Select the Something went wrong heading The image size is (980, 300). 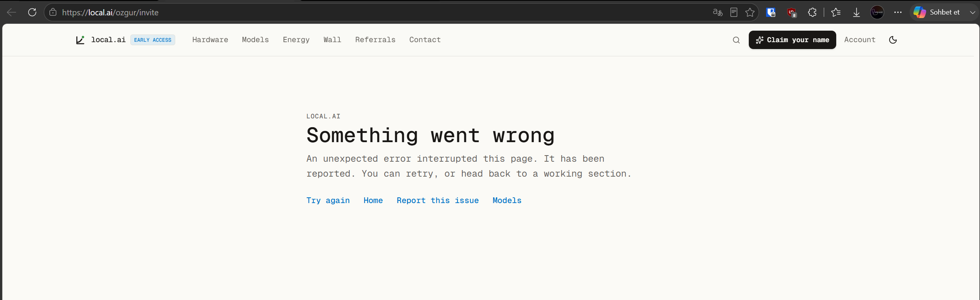(x=430, y=136)
